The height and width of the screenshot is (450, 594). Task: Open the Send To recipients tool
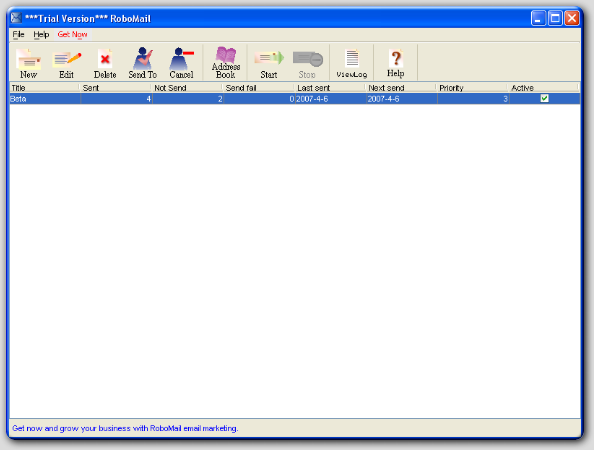point(142,63)
